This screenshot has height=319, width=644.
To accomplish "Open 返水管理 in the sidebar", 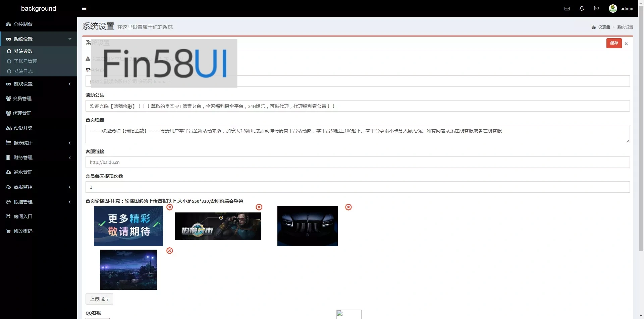I will [x=22, y=172].
